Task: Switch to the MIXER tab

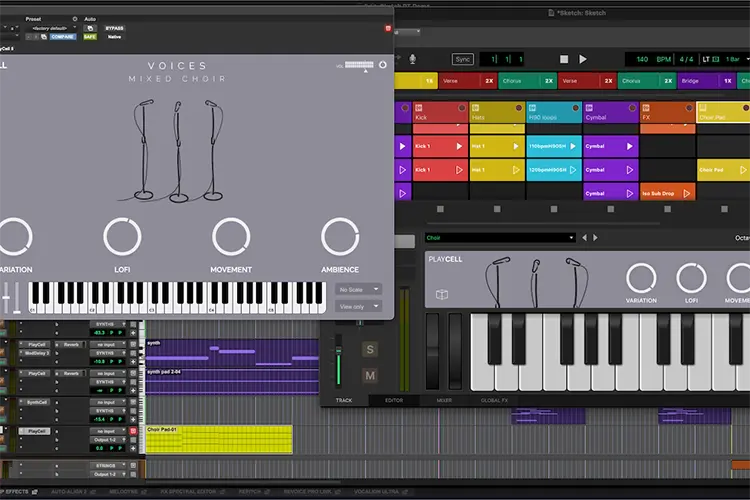Action: tap(444, 400)
